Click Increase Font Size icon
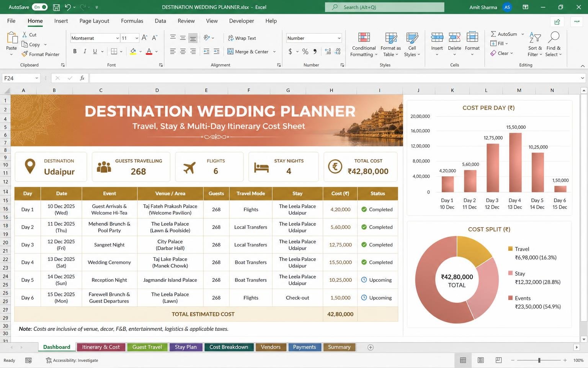 [x=144, y=38]
